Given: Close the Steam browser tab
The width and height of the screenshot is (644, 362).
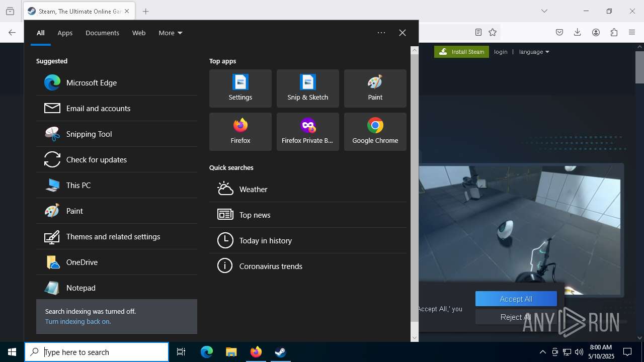Looking at the screenshot, I should point(127,11).
